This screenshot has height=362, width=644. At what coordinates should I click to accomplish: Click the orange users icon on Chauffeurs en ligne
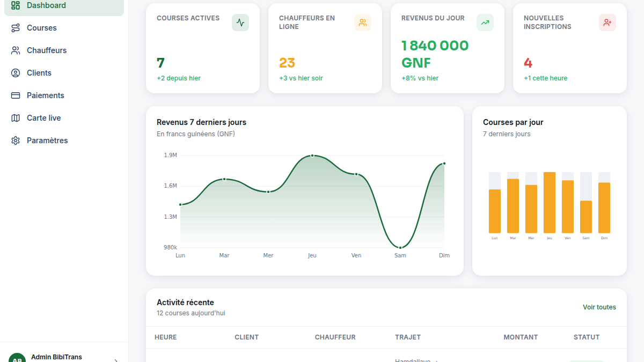363,23
